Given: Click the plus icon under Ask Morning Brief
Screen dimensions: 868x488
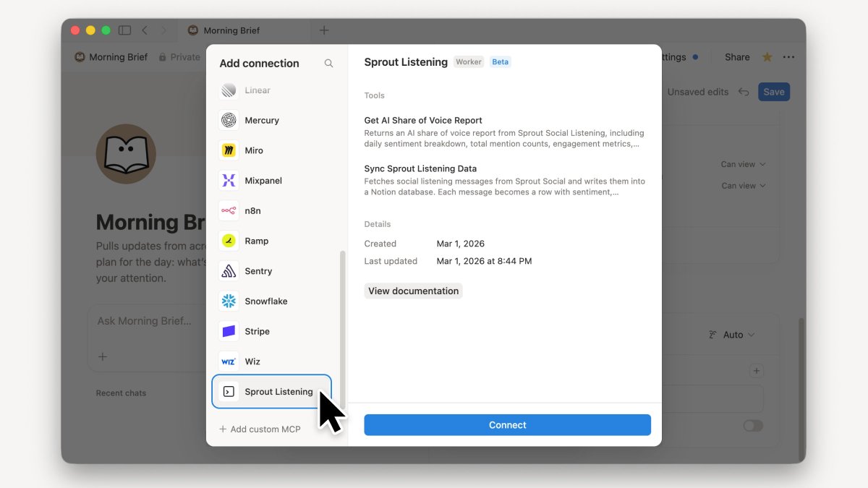Looking at the screenshot, I should pyautogui.click(x=103, y=356).
